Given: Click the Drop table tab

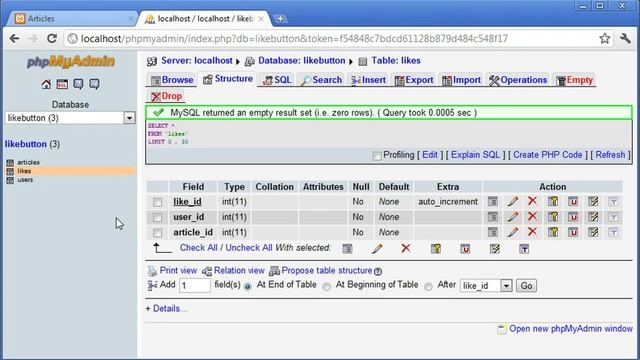Looking at the screenshot, I should pos(167,96).
